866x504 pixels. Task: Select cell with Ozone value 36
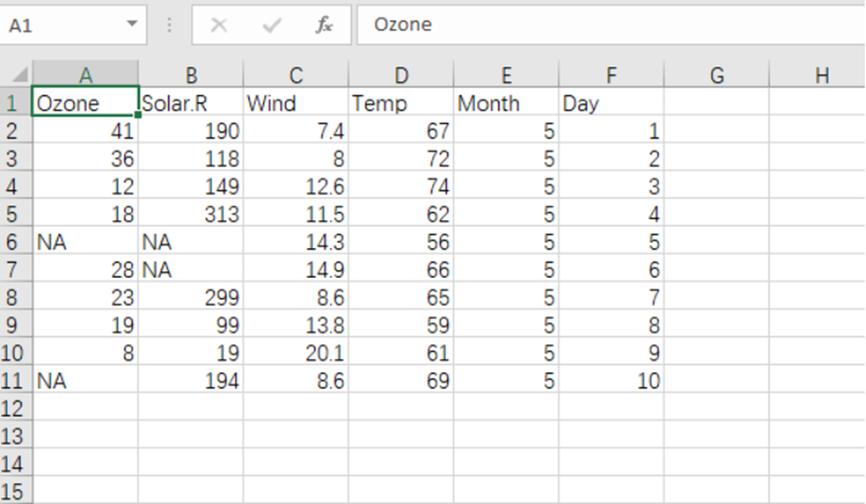(85, 158)
